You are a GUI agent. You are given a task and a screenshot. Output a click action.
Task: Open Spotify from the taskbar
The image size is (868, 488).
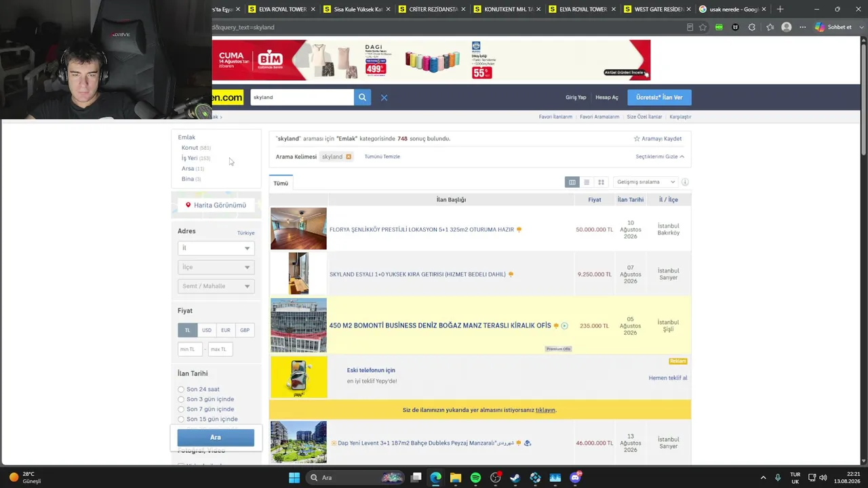pyautogui.click(x=475, y=478)
